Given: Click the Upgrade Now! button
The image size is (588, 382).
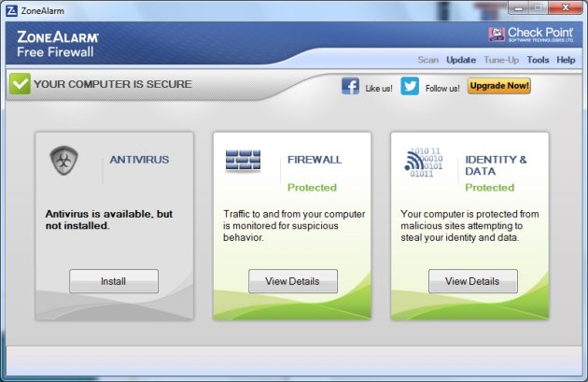Looking at the screenshot, I should pos(499,86).
